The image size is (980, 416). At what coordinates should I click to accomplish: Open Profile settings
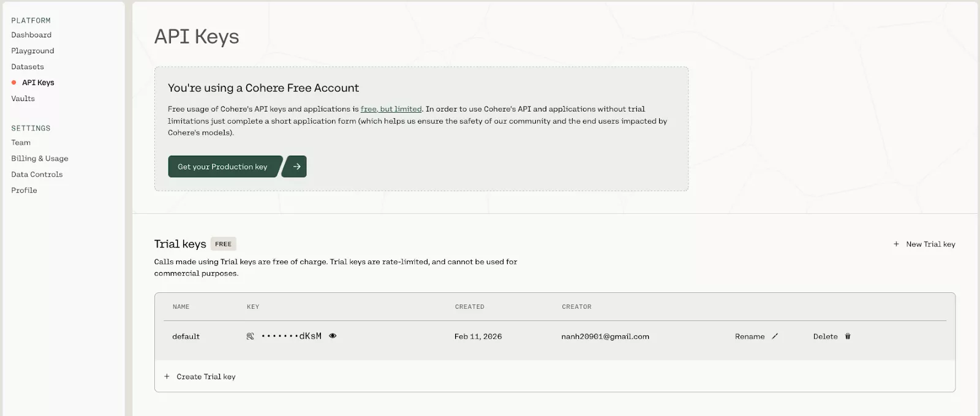(24, 191)
